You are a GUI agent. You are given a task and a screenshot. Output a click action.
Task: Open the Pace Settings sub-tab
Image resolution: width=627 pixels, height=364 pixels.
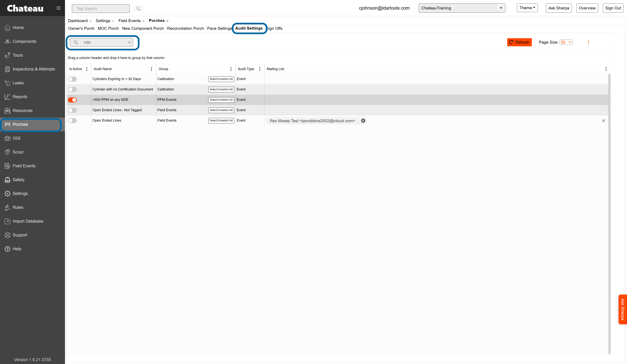pos(219,28)
